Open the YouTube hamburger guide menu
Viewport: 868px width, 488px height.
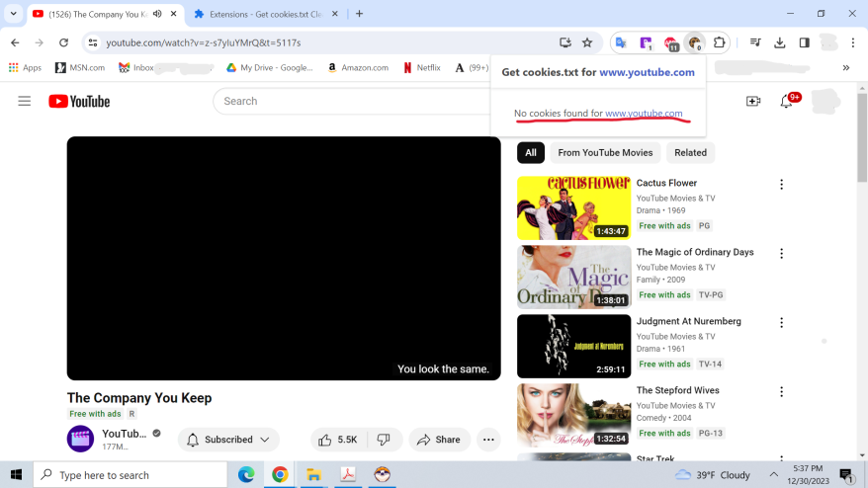point(25,101)
